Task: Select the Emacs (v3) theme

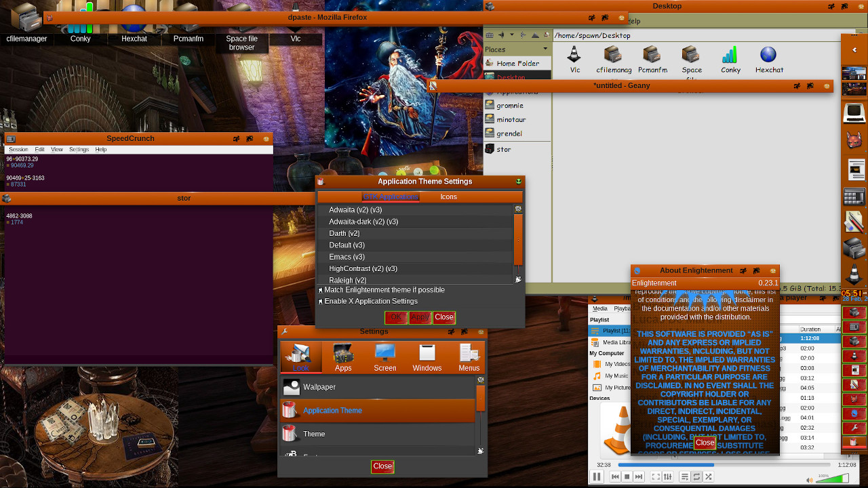Action: [415, 257]
